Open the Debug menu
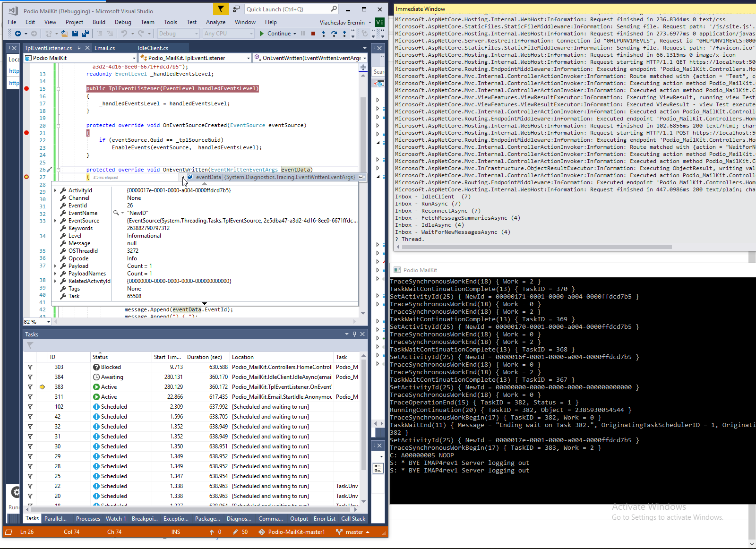The width and height of the screenshot is (756, 549). [123, 22]
